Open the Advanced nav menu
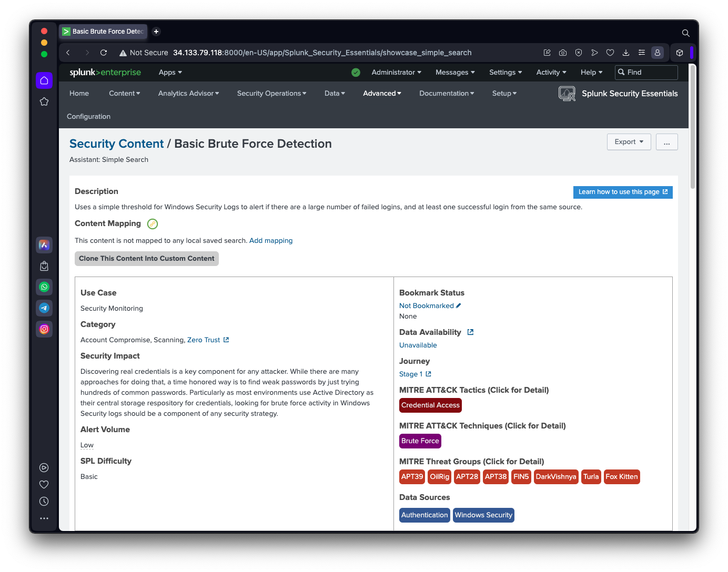The height and width of the screenshot is (572, 728). pyautogui.click(x=382, y=94)
